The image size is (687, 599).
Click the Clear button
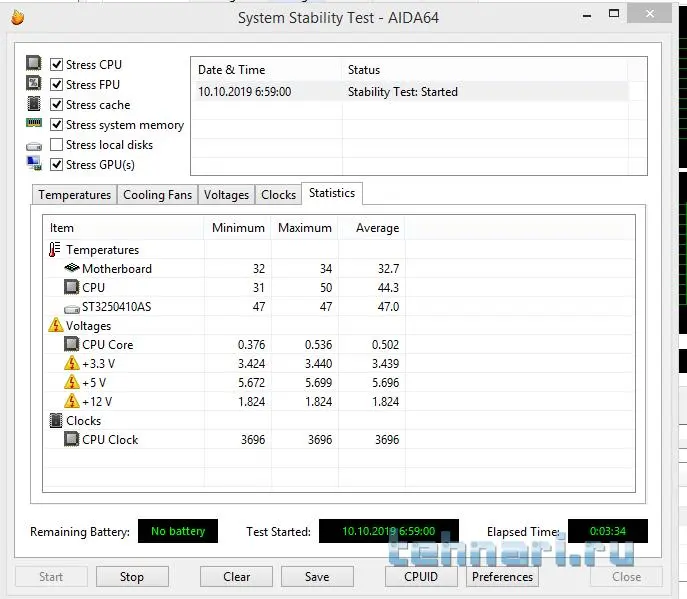coord(236,577)
